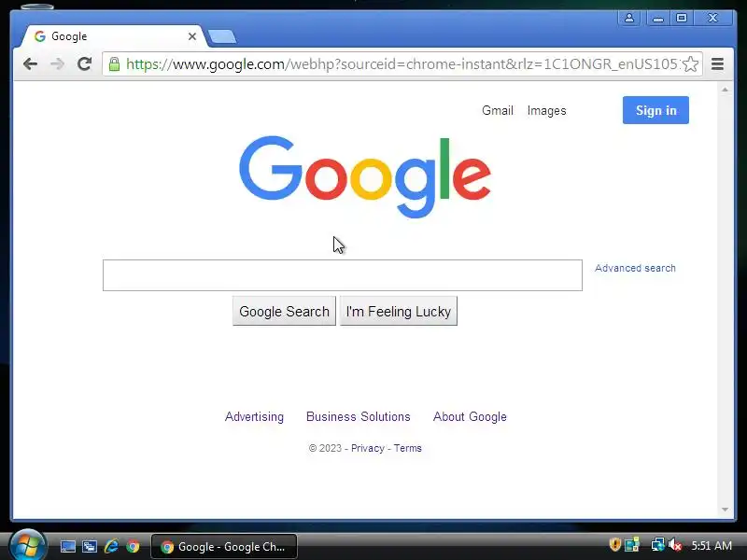Click Show Desktop quick launch icon

67,546
